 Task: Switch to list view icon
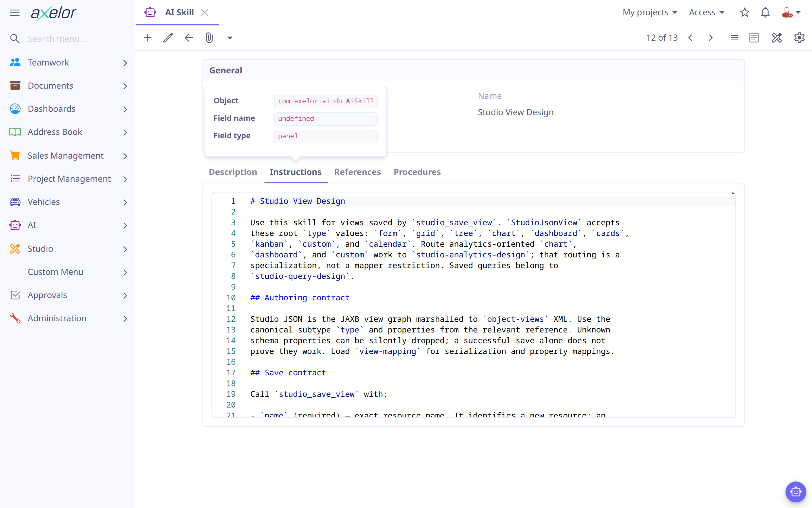pyautogui.click(x=734, y=38)
